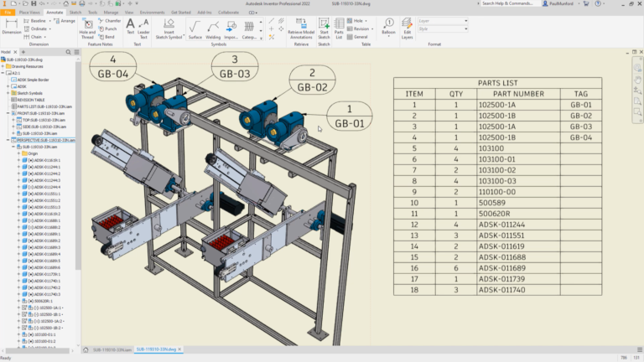Open the Tools ribbon tab
644x362 pixels.
click(x=93, y=13)
